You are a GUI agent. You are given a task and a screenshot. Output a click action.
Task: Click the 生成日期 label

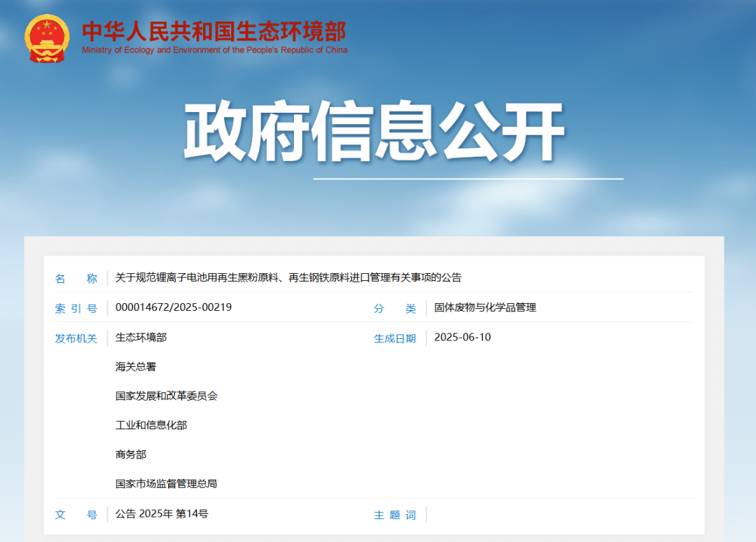[394, 337]
